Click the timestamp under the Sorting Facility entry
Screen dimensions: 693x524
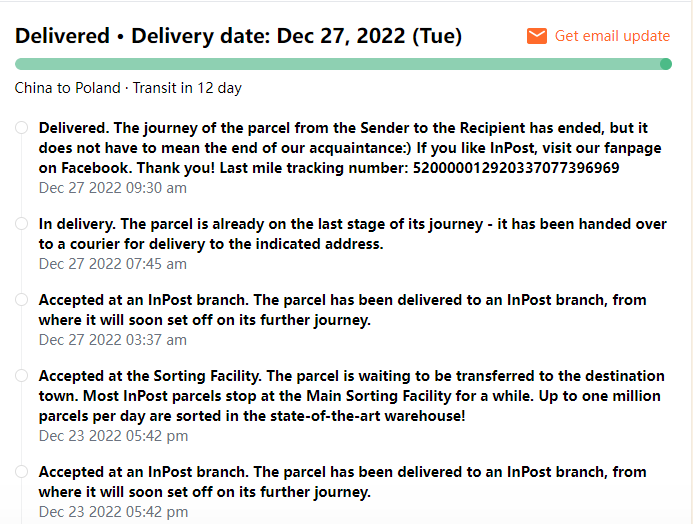[113, 436]
